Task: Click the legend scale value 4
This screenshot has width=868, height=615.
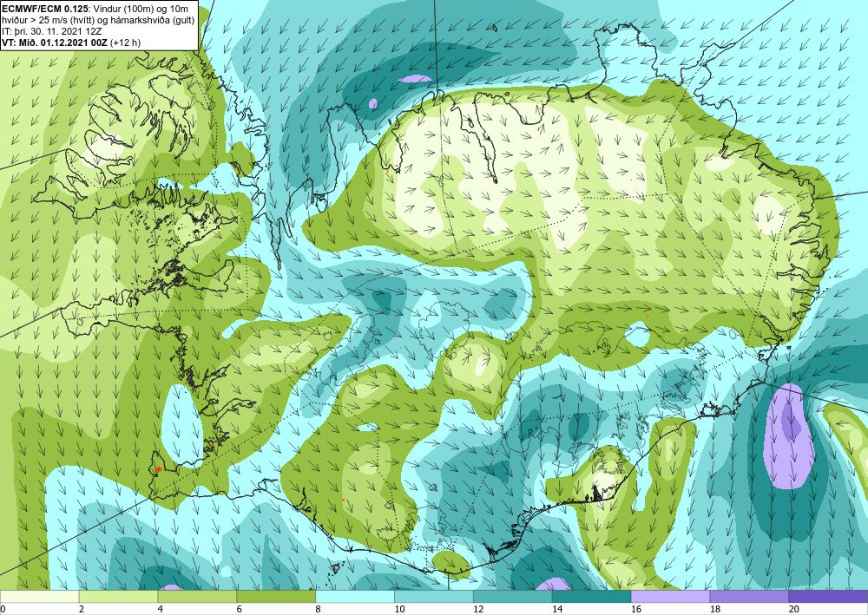Action: coord(160,610)
